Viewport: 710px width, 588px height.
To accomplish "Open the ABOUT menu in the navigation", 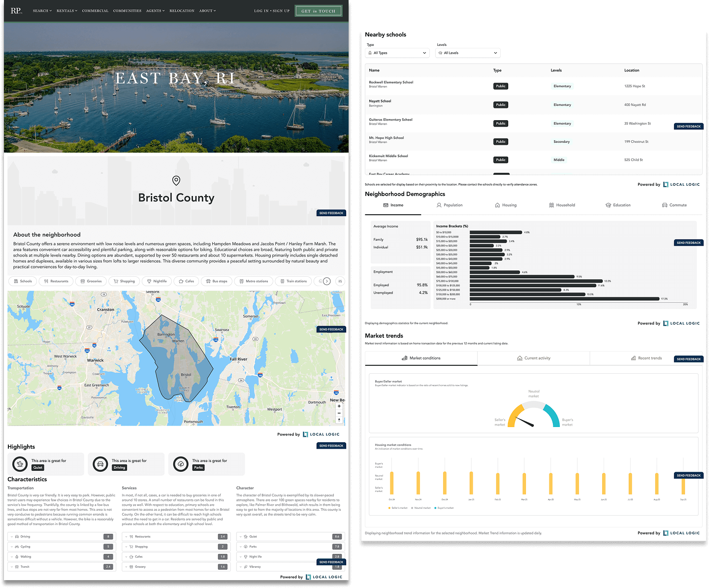I will tap(207, 10).
